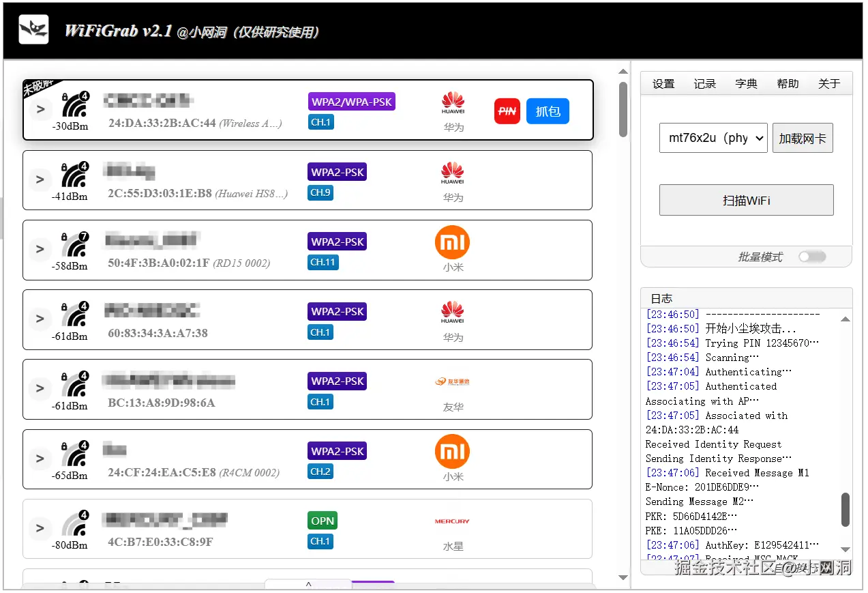
Task: Click the green OPN security badge
Action: (x=323, y=521)
